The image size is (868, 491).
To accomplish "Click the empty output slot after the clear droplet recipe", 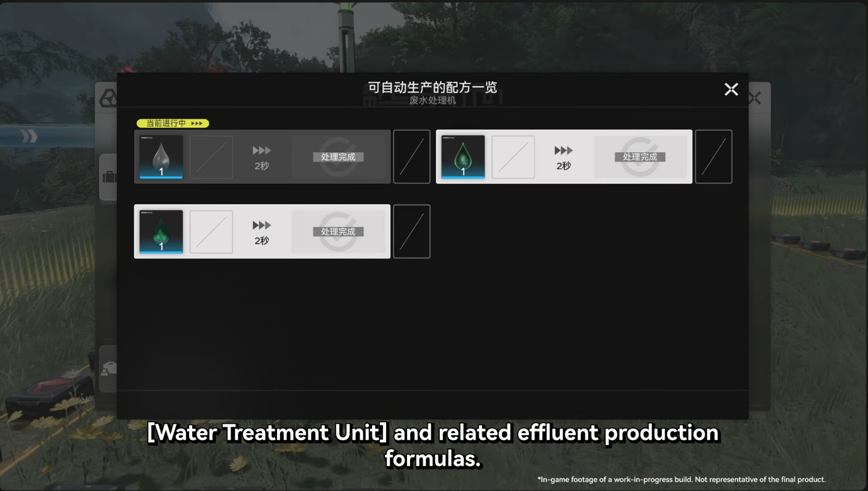I will coord(412,157).
